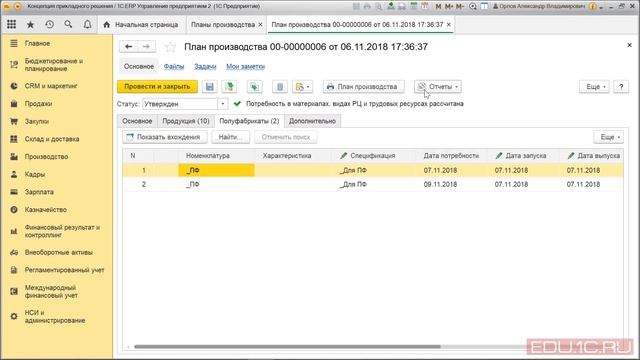Switch to Начальная страница tab
Image resolution: width=640 pixels, height=360 pixels.
tap(141, 24)
